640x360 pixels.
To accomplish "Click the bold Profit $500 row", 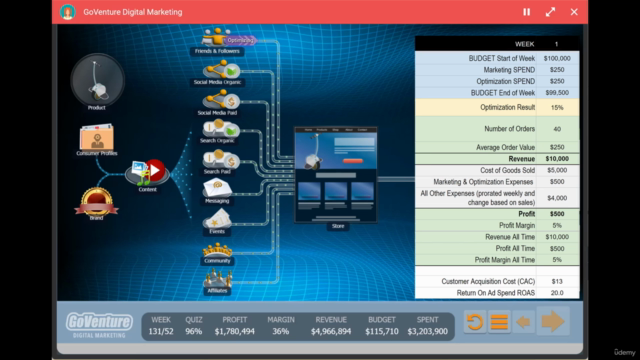I will point(497,214).
